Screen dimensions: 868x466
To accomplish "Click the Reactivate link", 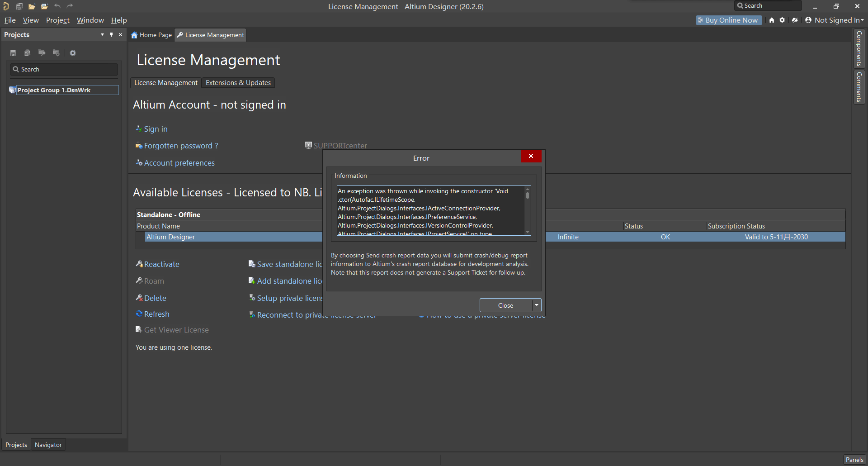I will pos(162,264).
